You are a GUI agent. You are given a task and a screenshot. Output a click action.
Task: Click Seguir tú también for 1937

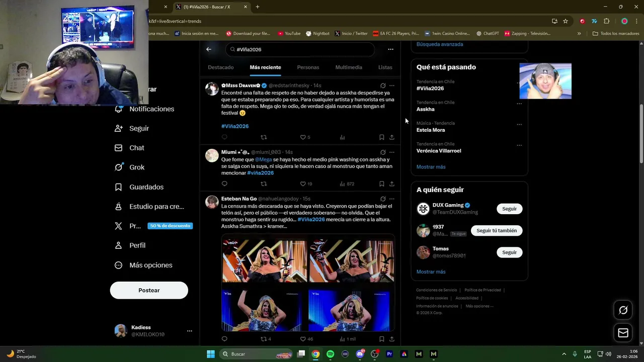tap(497, 231)
